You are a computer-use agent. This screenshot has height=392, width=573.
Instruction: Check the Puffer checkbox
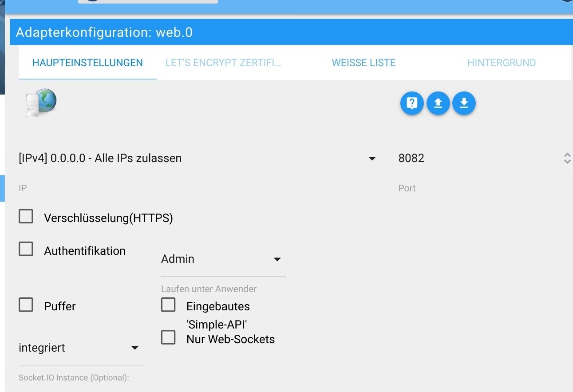point(26,305)
